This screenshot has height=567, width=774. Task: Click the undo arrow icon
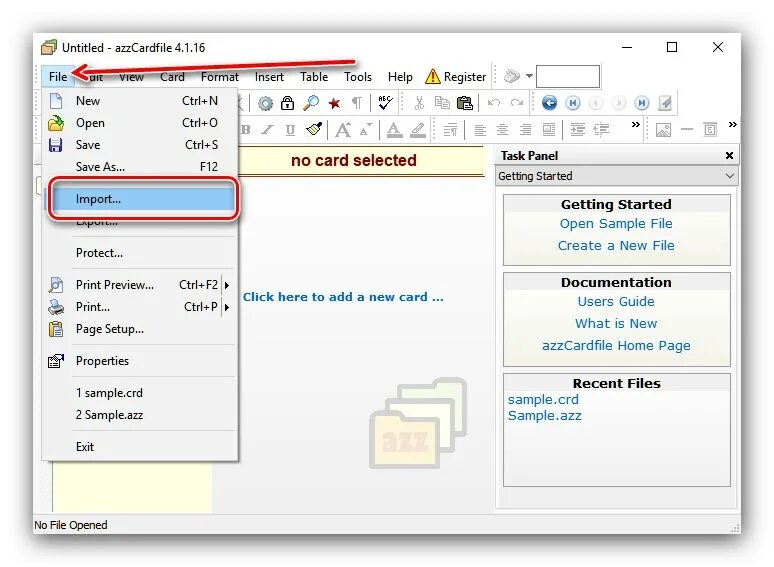click(494, 103)
